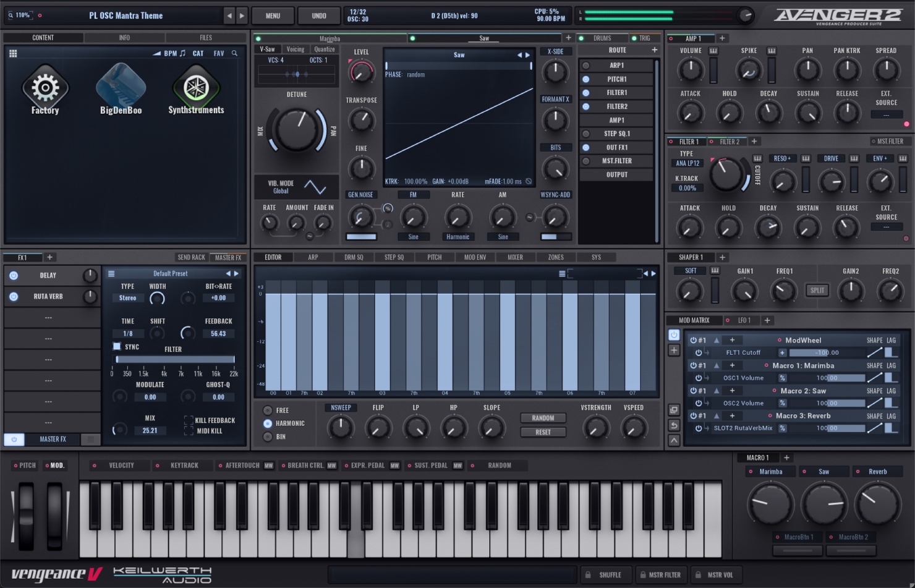Switch to the ARP tab

[x=313, y=257]
